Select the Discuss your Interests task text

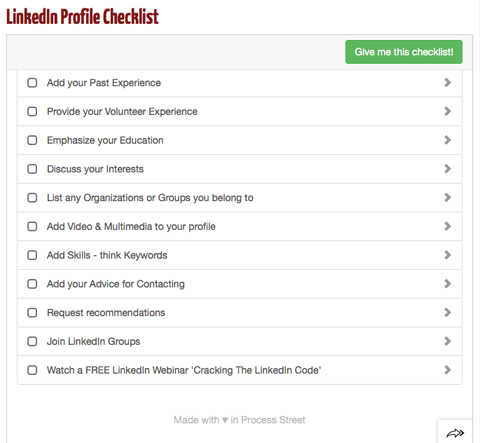click(95, 169)
